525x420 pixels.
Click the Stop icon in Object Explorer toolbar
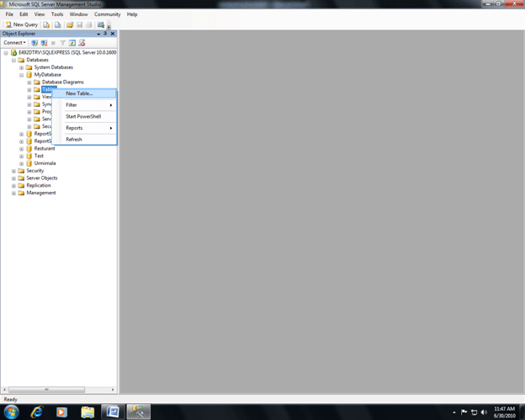(53, 43)
